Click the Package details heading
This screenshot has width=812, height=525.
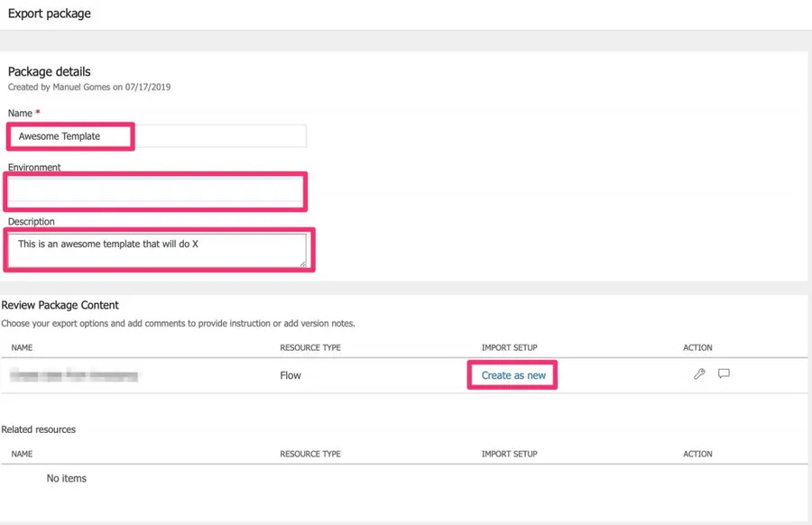pyautogui.click(x=50, y=71)
